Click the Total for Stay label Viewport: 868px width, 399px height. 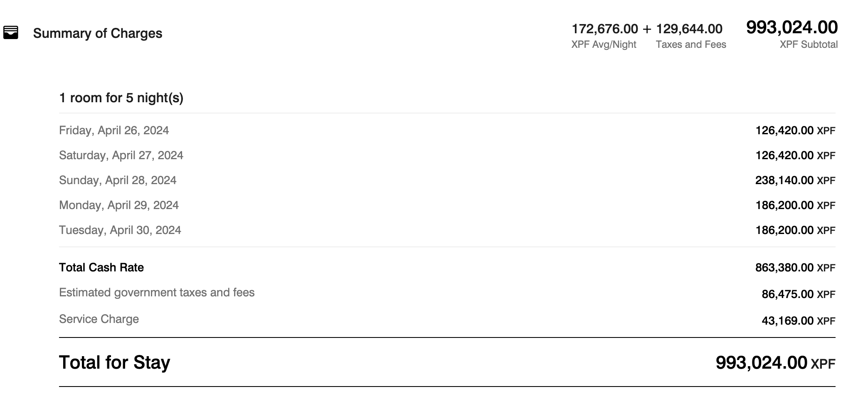coord(115,362)
